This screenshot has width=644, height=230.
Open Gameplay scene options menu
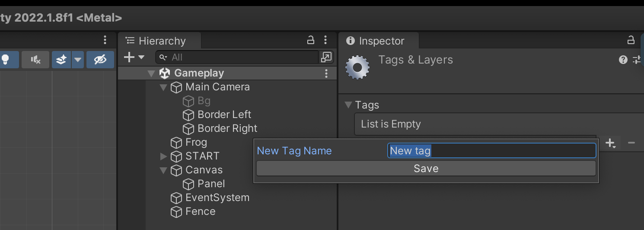click(x=326, y=73)
